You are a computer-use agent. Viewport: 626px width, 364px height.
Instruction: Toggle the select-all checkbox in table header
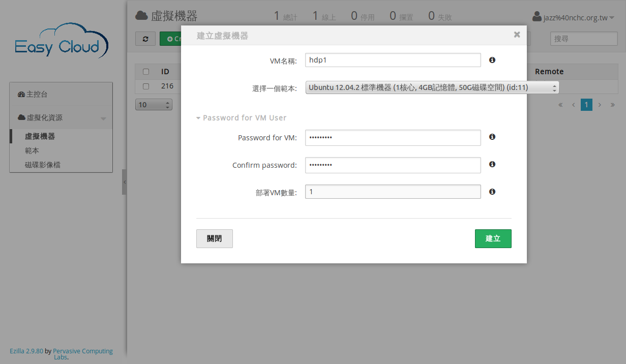pyautogui.click(x=146, y=72)
